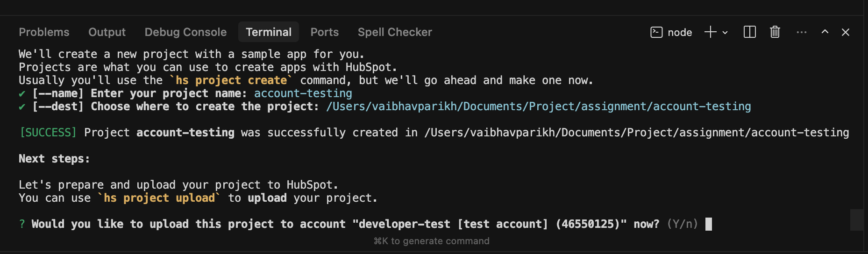The image size is (868, 254).
Task: Click the node terminal profile icon
Action: [x=656, y=32]
